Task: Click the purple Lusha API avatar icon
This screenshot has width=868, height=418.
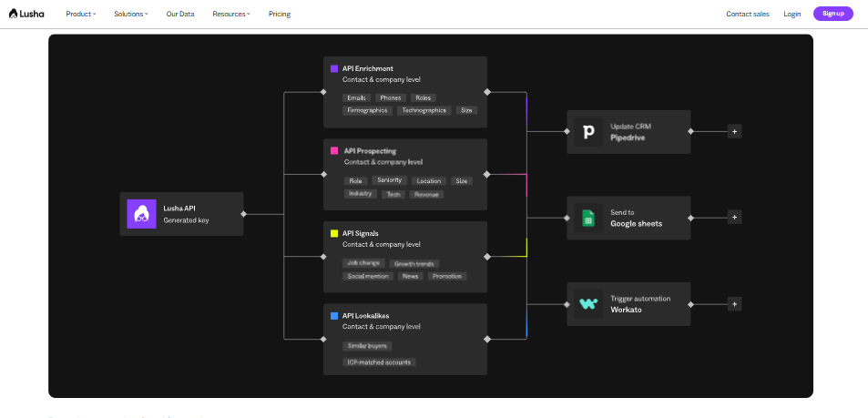Action: (142, 214)
